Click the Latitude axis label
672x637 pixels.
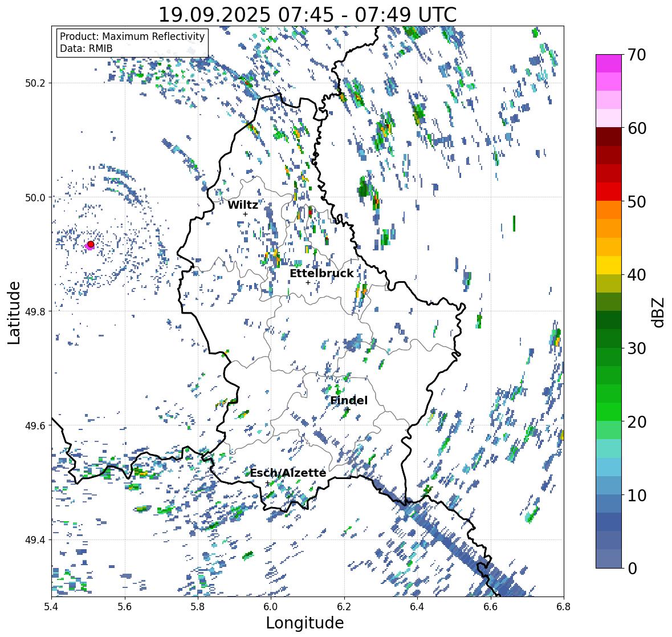point(14,313)
